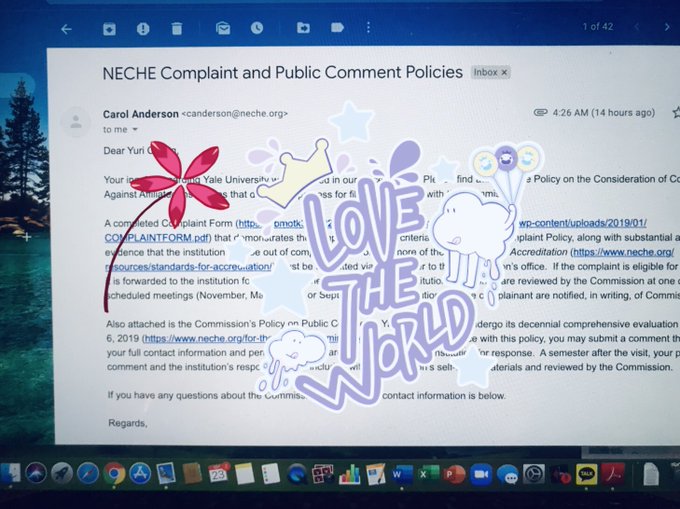Screen dimensions: 680x509
Task: Open the Labels icon
Action: [337, 28]
